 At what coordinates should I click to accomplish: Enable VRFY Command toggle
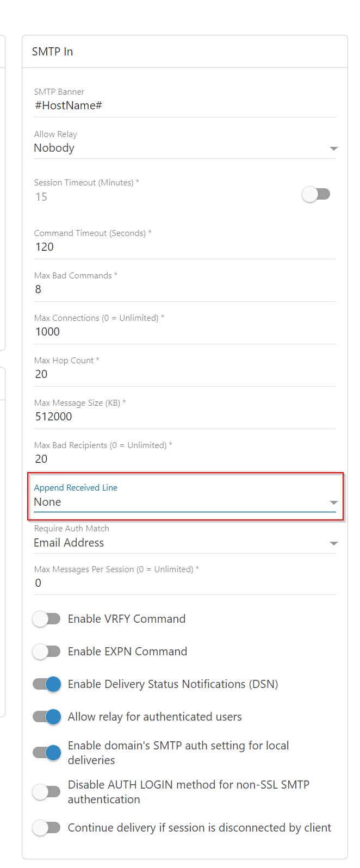coord(47,619)
